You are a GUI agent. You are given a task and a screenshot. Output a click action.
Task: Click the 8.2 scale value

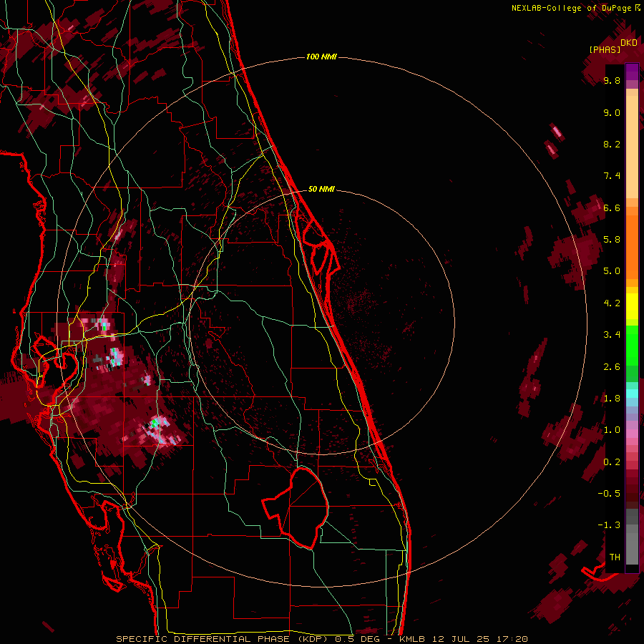612,144
